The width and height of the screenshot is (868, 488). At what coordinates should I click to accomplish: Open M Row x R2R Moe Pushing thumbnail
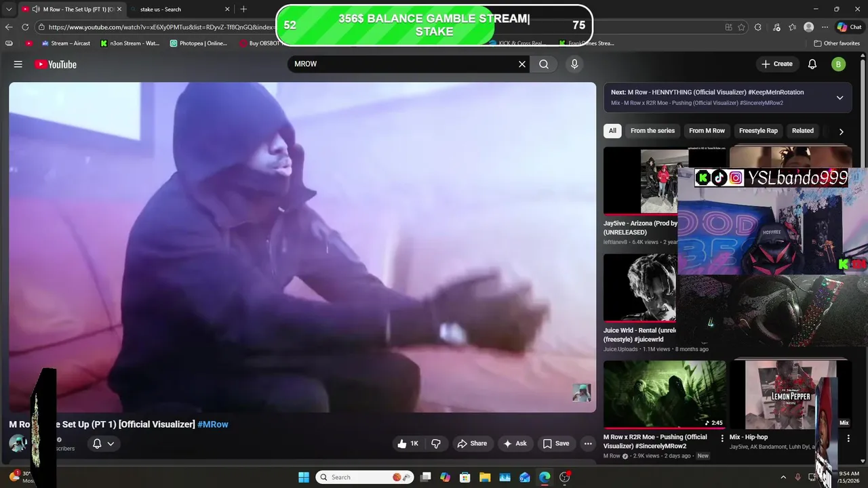tap(665, 394)
